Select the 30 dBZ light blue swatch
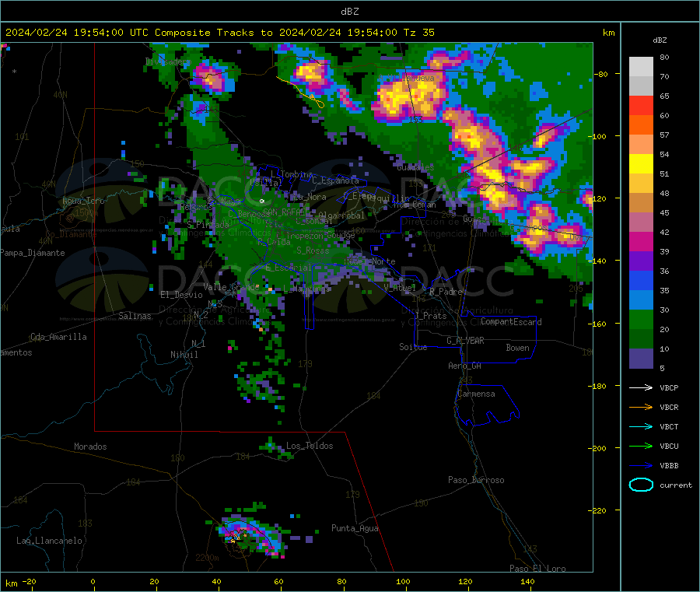Screen dimensions: 700x592 tap(641, 300)
